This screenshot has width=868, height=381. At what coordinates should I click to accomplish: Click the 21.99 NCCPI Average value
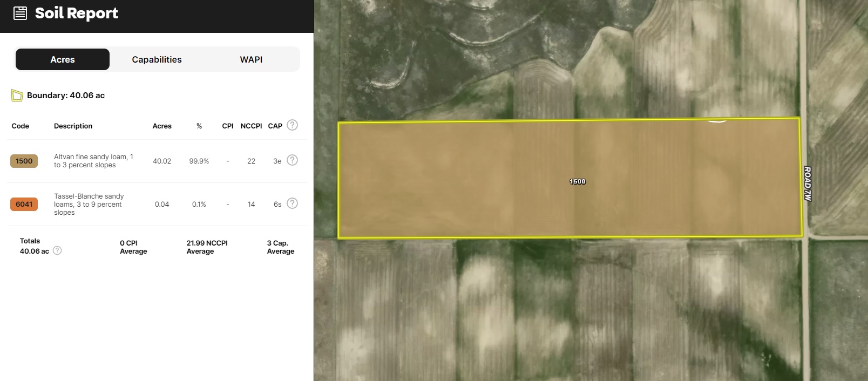point(207,247)
